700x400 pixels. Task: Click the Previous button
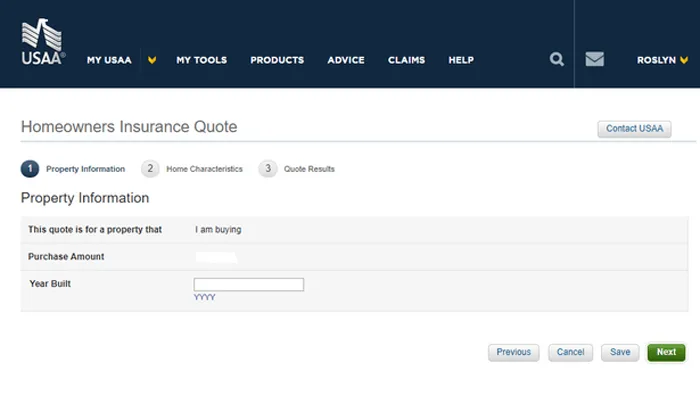pyautogui.click(x=513, y=352)
